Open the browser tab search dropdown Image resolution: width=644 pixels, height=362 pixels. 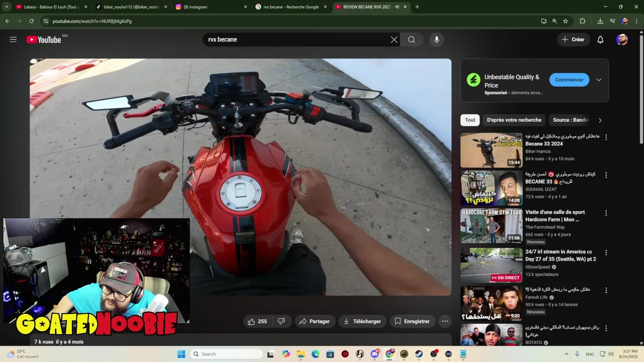pyautogui.click(x=7, y=7)
